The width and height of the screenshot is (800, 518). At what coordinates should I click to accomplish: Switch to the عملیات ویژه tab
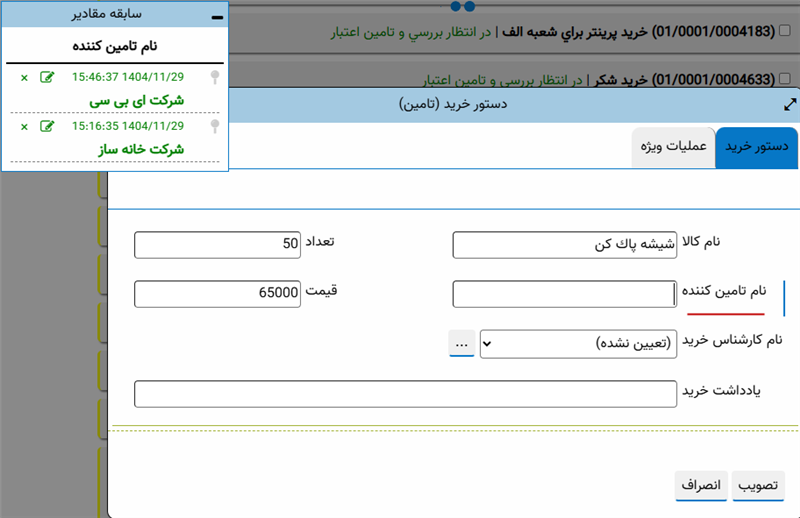point(674,146)
